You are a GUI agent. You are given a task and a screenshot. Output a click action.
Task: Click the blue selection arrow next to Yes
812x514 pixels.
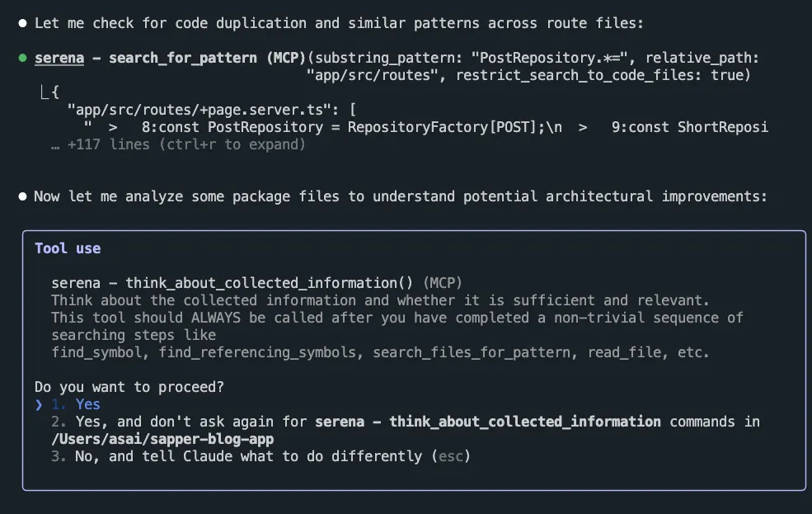tap(39, 404)
